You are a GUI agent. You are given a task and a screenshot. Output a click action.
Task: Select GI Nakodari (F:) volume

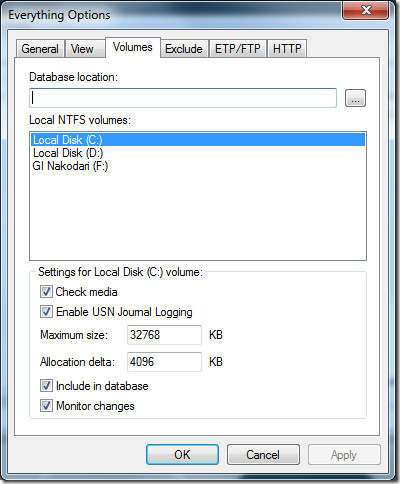pyautogui.click(x=198, y=166)
